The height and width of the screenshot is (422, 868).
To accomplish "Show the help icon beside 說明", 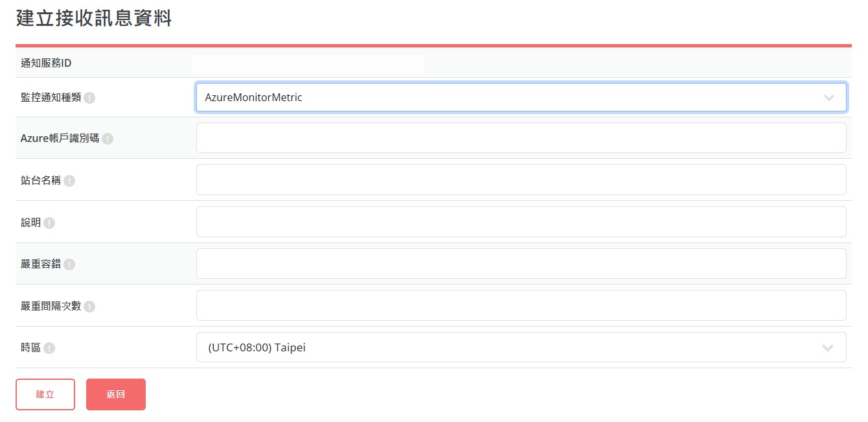I will [x=49, y=223].
